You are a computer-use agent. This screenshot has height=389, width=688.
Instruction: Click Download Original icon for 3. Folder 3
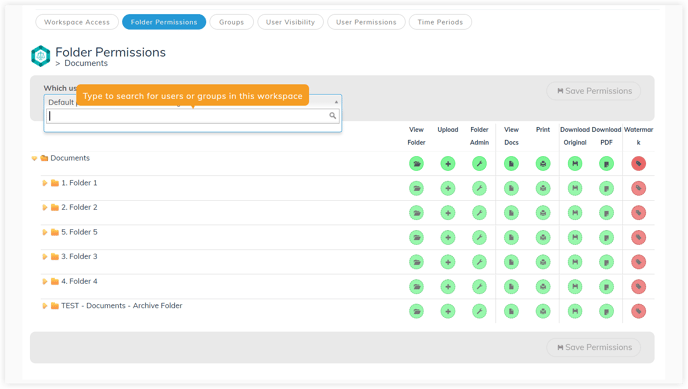pyautogui.click(x=575, y=262)
